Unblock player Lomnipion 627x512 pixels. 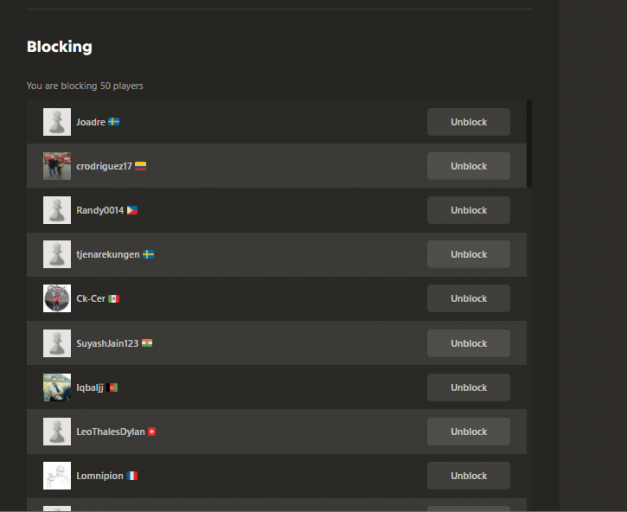[x=468, y=476]
